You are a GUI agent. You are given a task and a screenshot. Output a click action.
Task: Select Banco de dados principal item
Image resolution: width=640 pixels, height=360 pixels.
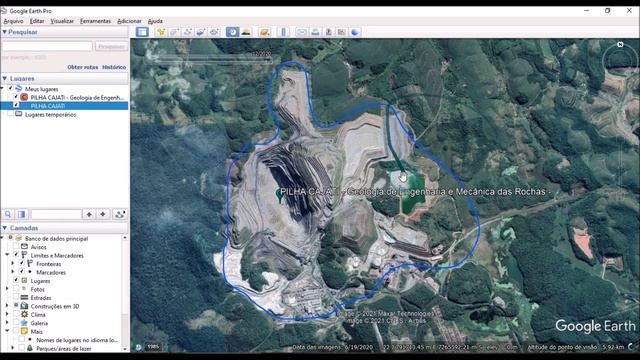[56, 238]
